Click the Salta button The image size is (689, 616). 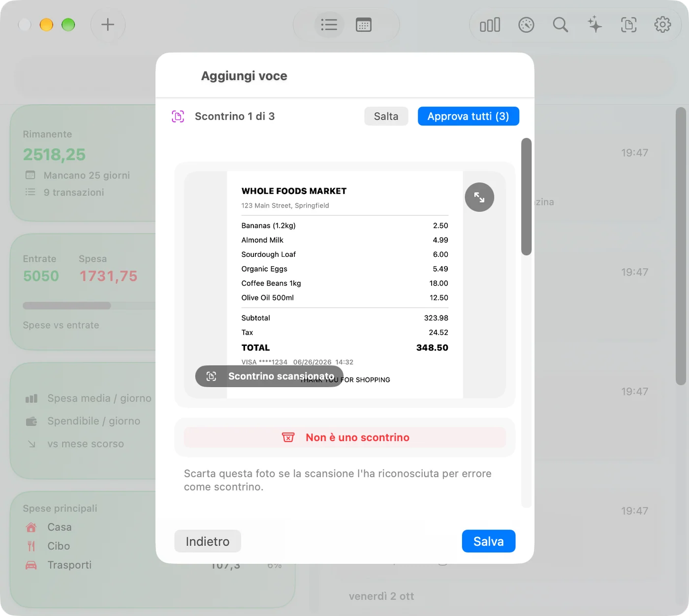point(386,116)
